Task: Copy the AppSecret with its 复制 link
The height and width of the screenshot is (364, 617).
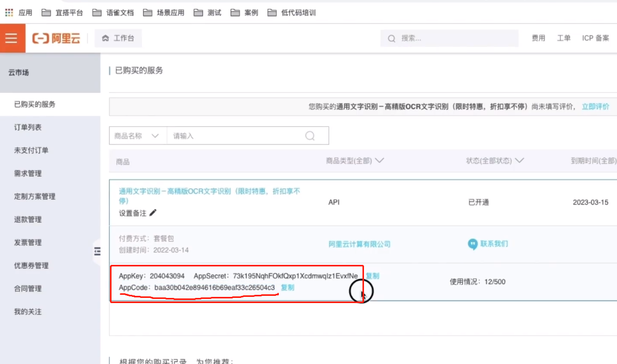Action: point(372,276)
